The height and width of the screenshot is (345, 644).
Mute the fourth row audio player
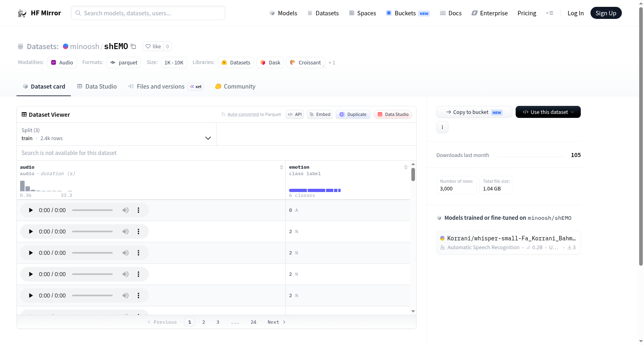point(126,274)
